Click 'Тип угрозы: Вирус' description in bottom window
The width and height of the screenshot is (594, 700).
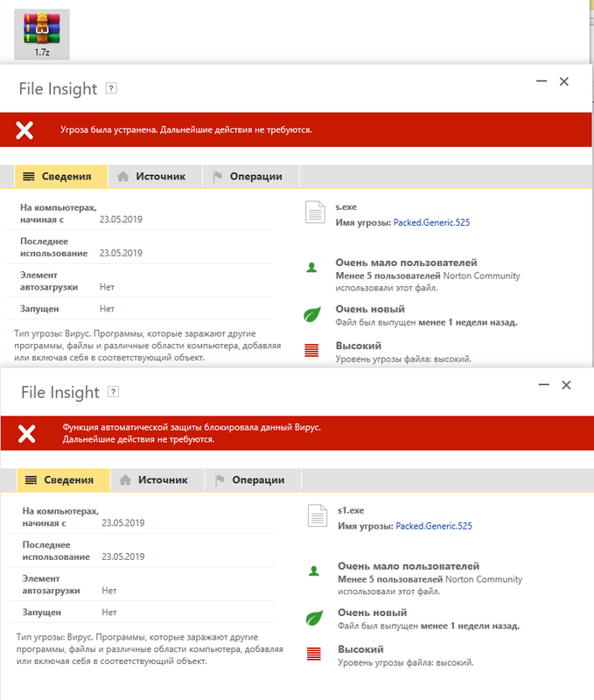click(150, 649)
